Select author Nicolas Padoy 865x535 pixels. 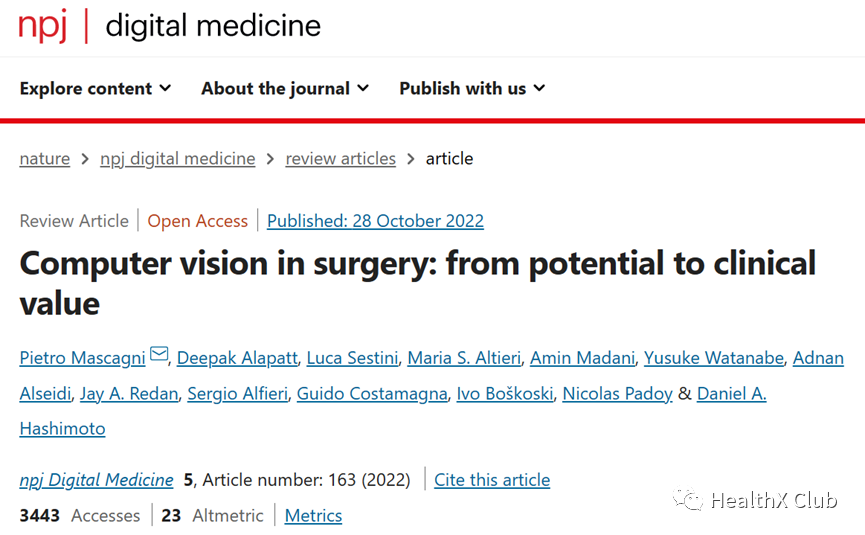(x=617, y=394)
